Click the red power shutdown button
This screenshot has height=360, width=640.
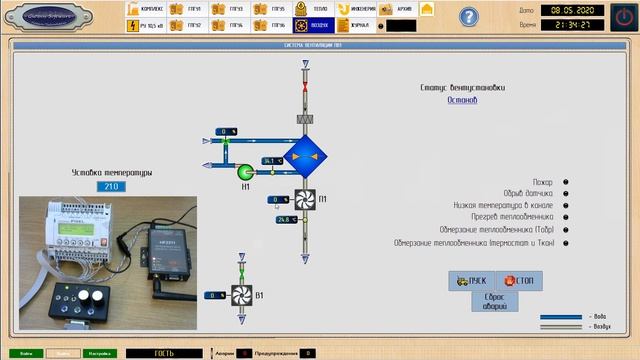point(624,18)
